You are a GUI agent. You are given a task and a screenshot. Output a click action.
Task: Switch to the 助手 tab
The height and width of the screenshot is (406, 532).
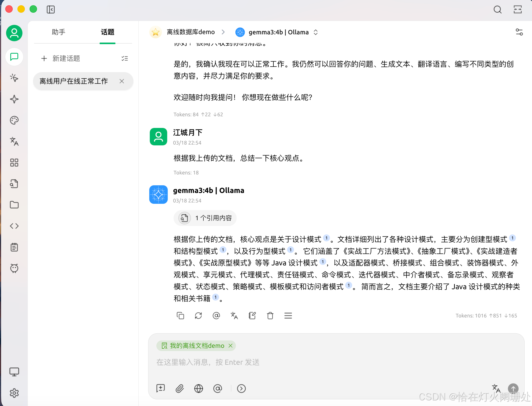(x=59, y=32)
